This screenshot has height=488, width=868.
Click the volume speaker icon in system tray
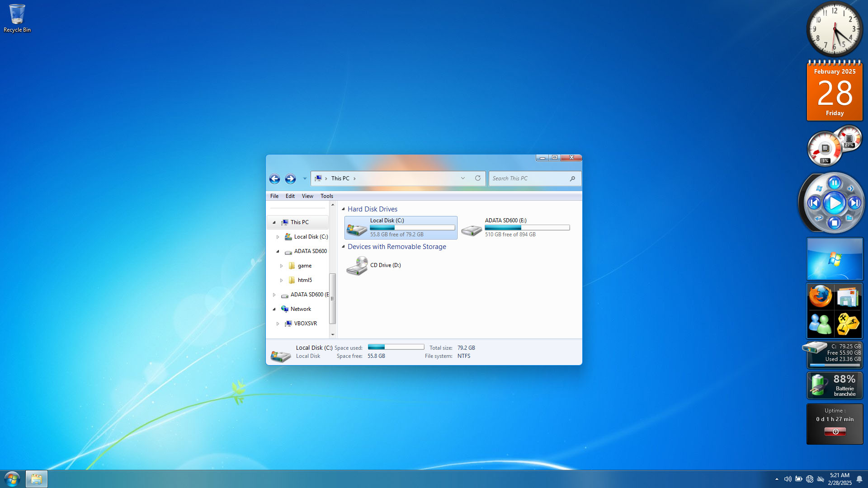pyautogui.click(x=788, y=479)
